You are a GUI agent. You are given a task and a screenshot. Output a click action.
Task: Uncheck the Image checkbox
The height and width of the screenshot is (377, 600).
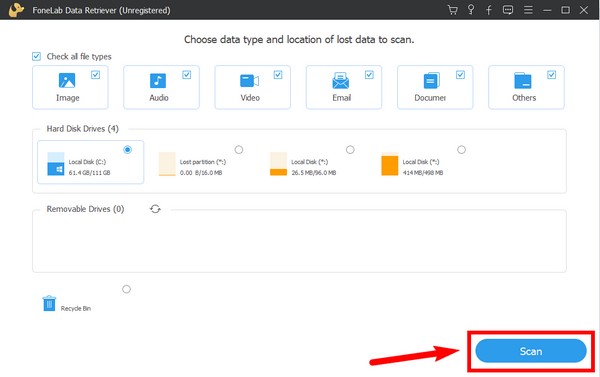click(95, 75)
